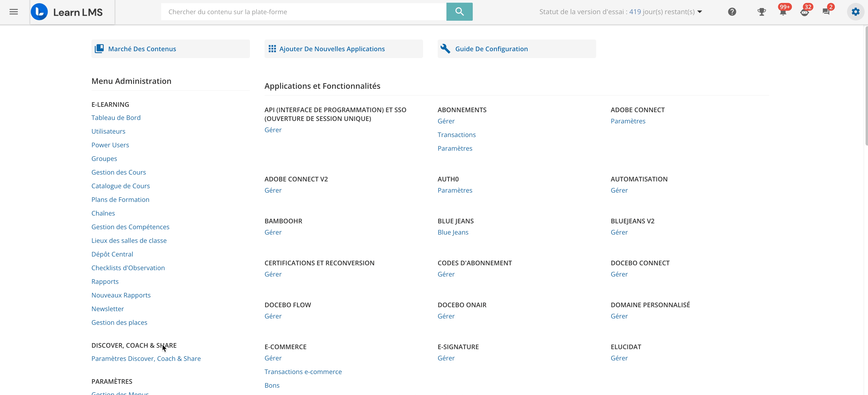
Task: Click the page vertical scrollbar
Action: [x=866, y=86]
